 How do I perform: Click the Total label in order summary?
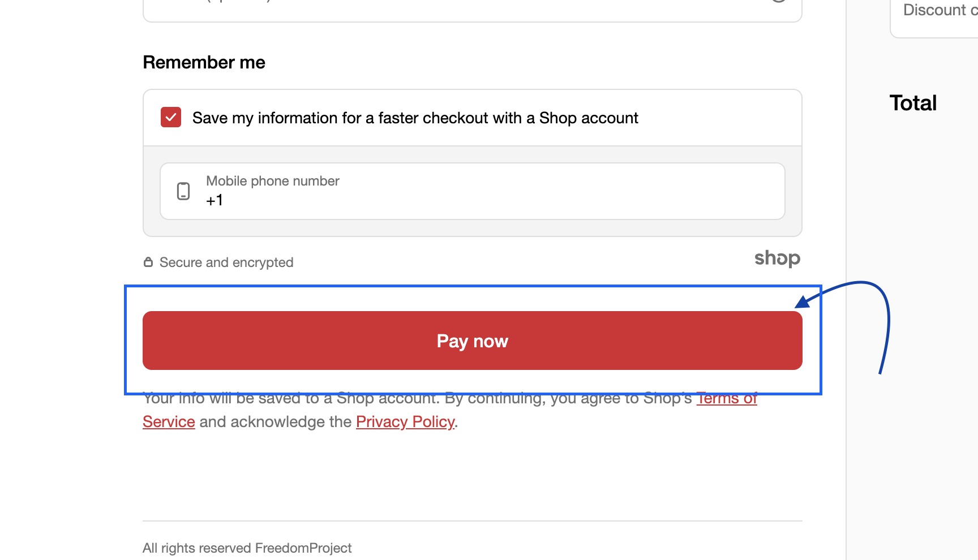(x=913, y=103)
